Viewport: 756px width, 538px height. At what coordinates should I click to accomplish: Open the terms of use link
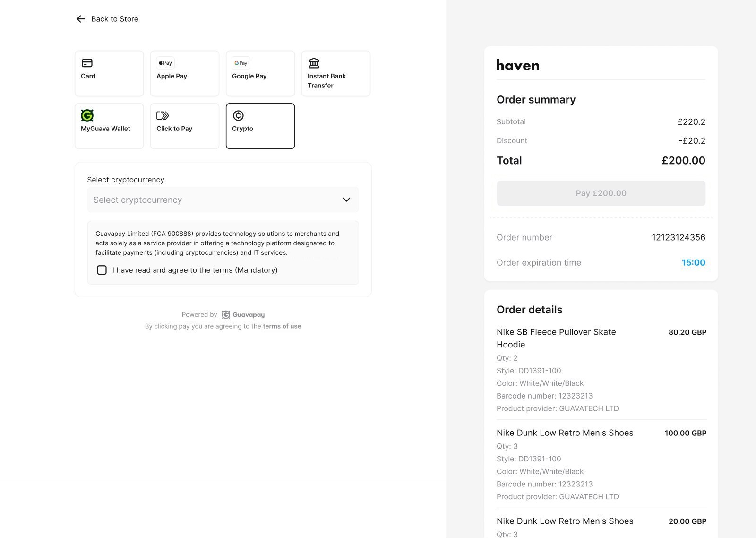pos(282,326)
